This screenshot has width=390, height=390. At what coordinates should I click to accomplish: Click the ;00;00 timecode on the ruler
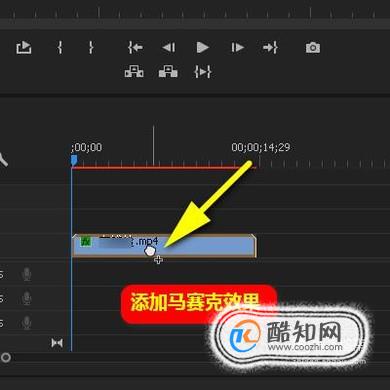(x=87, y=147)
